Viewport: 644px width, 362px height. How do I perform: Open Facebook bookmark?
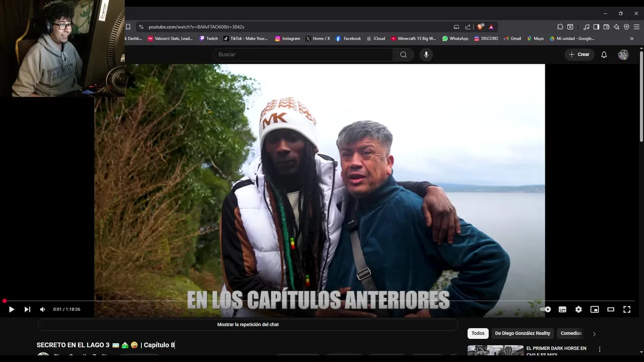click(348, 39)
